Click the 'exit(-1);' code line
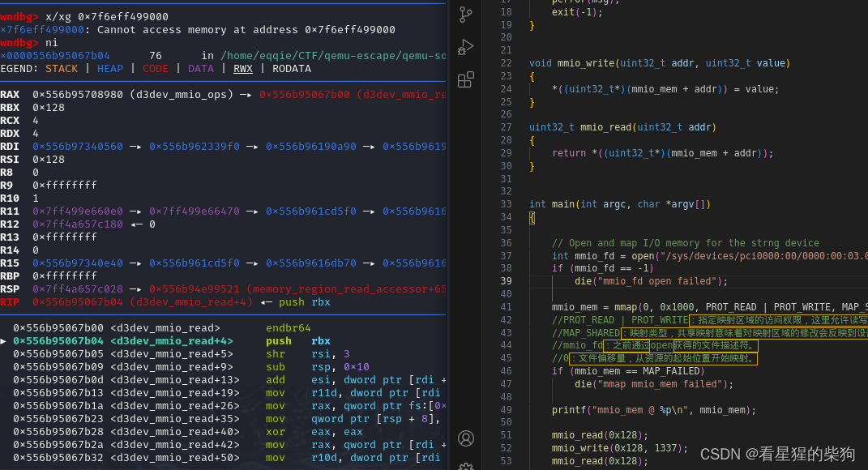Viewport: 868px width, 470px height. [577, 11]
